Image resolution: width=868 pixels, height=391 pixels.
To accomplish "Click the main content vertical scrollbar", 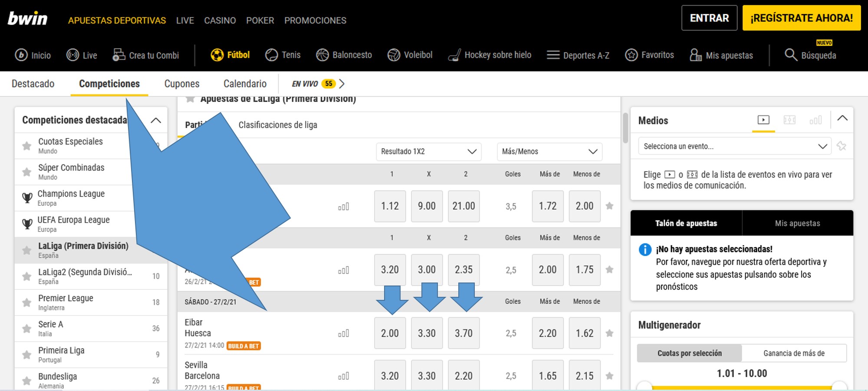I will pos(625,128).
